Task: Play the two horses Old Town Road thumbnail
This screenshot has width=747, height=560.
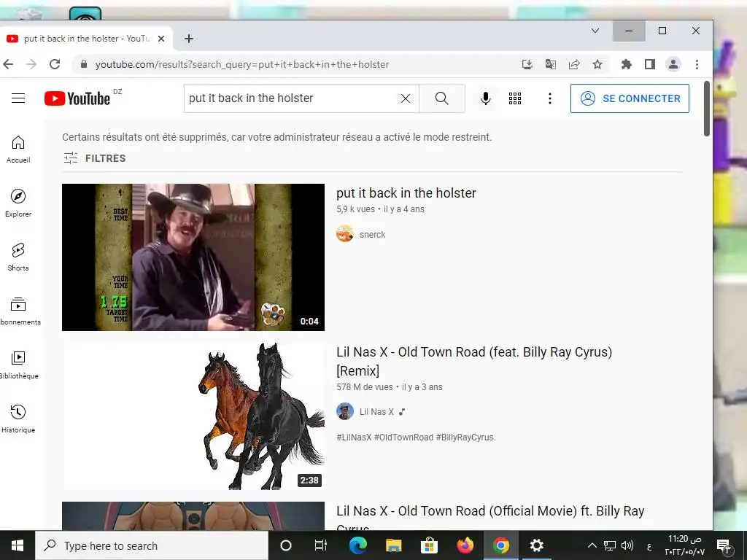Action: [193, 416]
